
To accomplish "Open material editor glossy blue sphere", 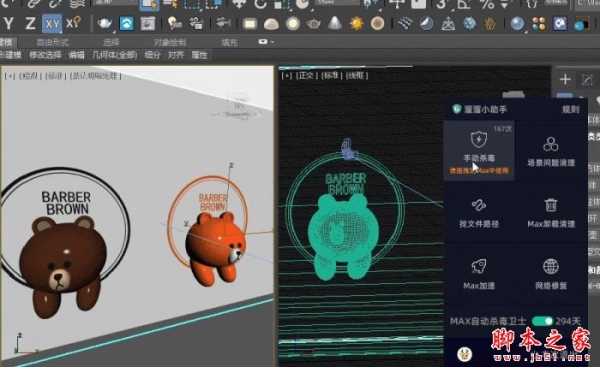I will 517,24.
